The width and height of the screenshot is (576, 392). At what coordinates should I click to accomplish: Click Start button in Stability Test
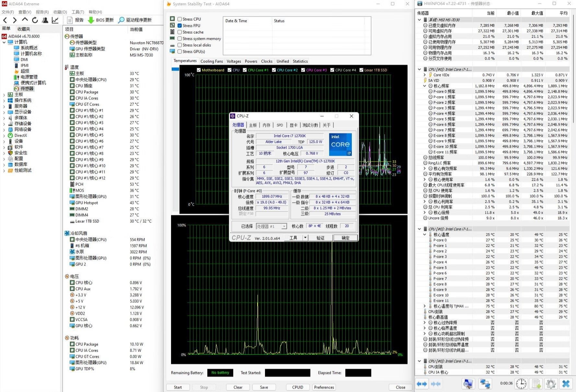click(178, 387)
